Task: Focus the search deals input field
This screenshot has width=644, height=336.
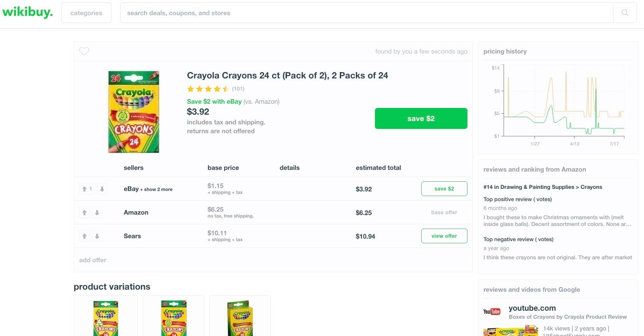Action: [366, 13]
